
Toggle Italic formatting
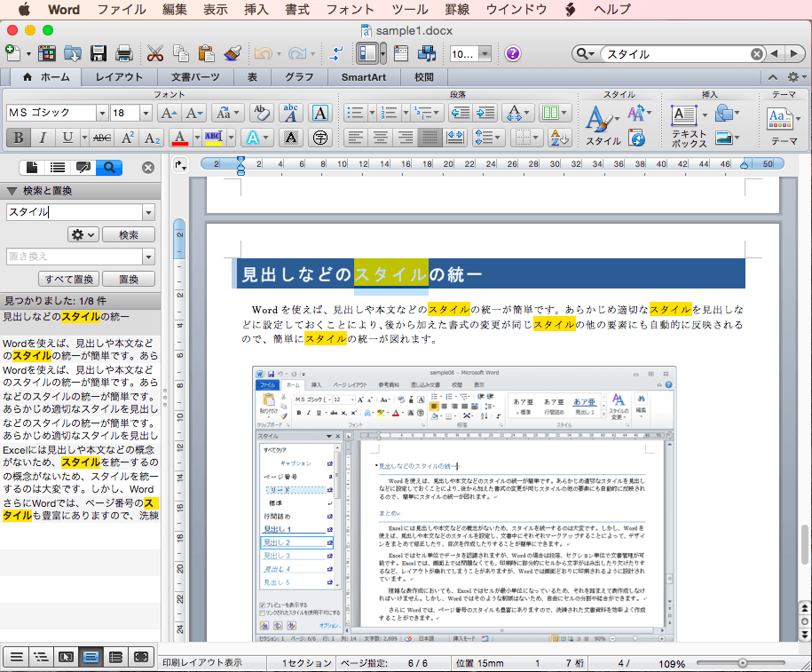click(x=43, y=138)
